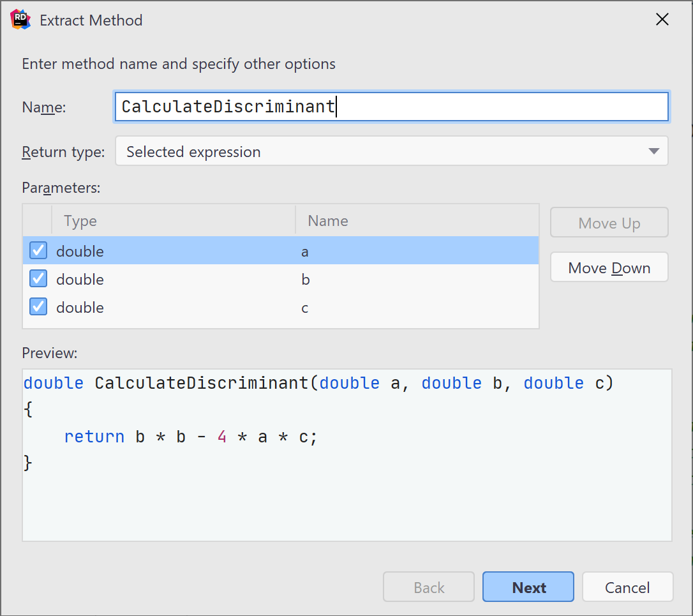693x616 pixels.
Task: Click the Move Down button
Action: (x=609, y=267)
